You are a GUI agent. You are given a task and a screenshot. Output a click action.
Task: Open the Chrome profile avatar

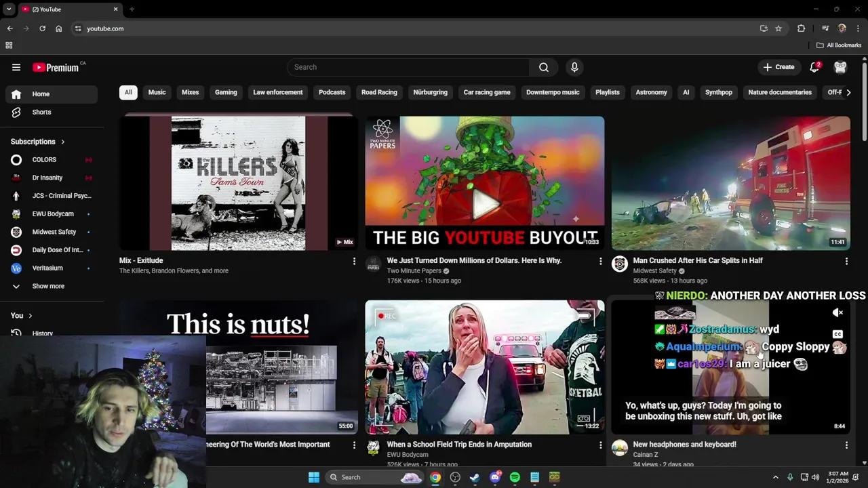tap(842, 28)
